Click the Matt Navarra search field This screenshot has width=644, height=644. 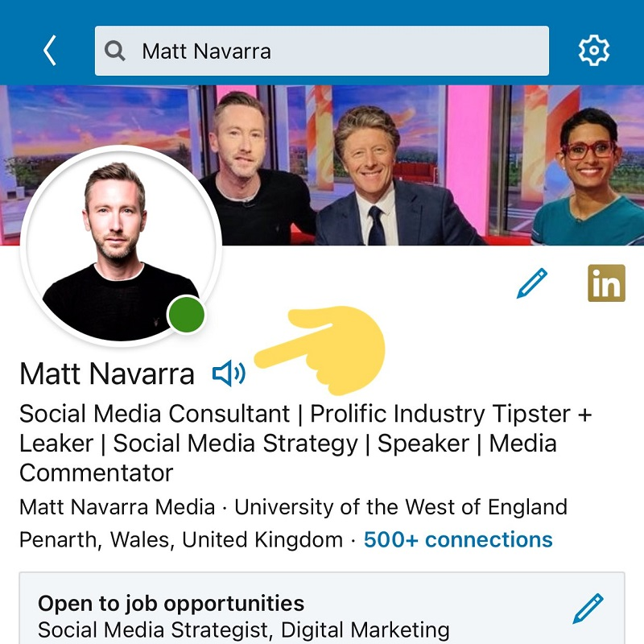point(338,52)
